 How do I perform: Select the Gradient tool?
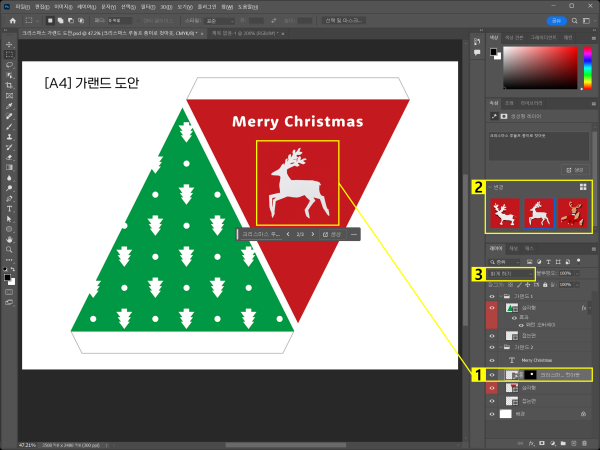pos(9,168)
